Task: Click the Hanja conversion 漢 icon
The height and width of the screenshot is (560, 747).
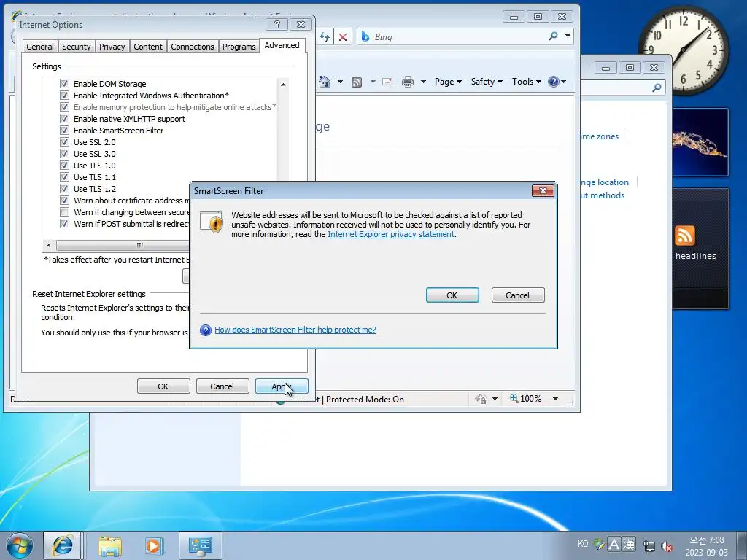Action: tap(629, 544)
